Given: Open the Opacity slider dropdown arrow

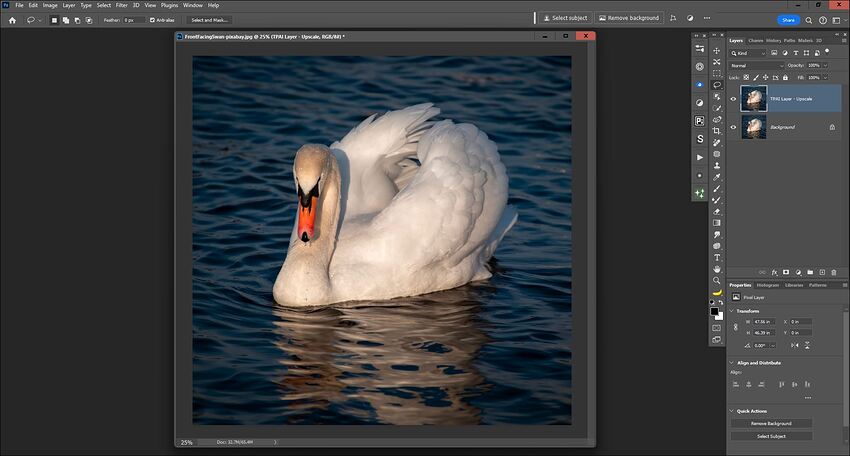Looking at the screenshot, I should click(x=826, y=66).
